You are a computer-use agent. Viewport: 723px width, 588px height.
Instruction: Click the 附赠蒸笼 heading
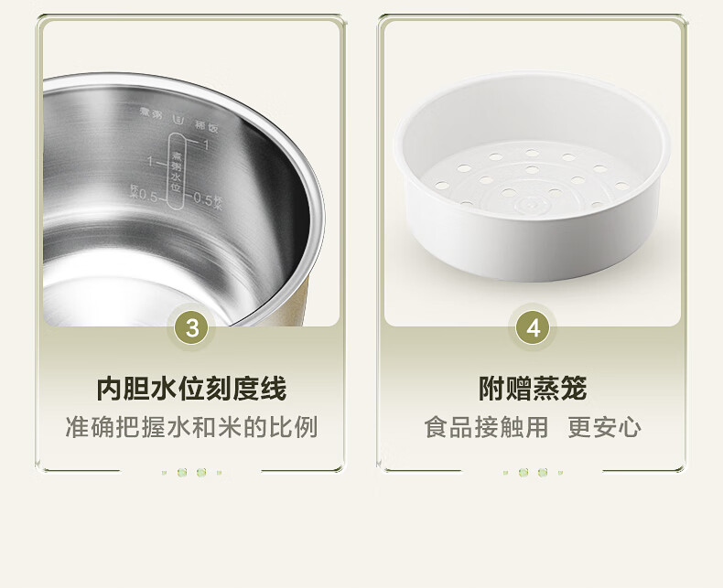[533, 389]
